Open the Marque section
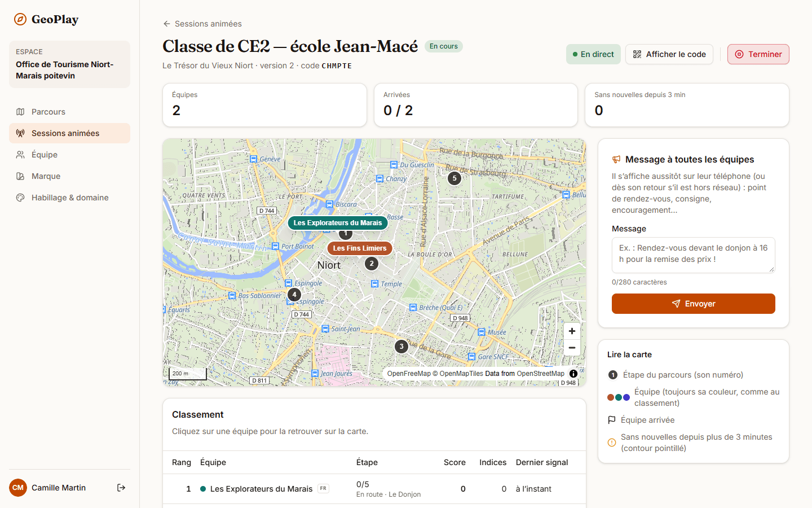 click(69, 176)
